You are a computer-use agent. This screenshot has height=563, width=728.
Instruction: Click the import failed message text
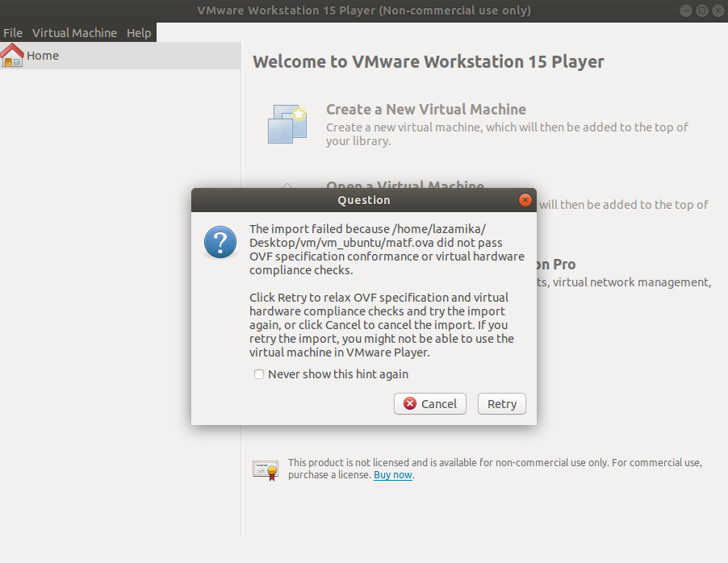[x=387, y=249]
